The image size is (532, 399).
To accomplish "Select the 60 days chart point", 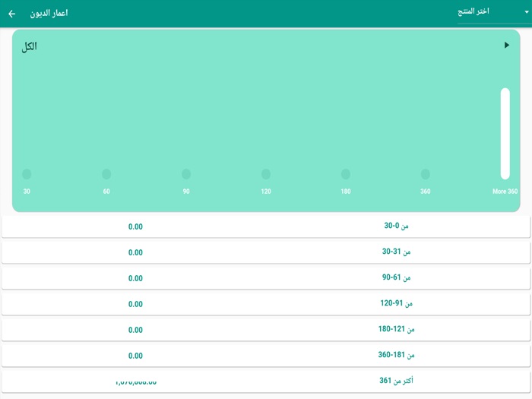I will [x=106, y=174].
